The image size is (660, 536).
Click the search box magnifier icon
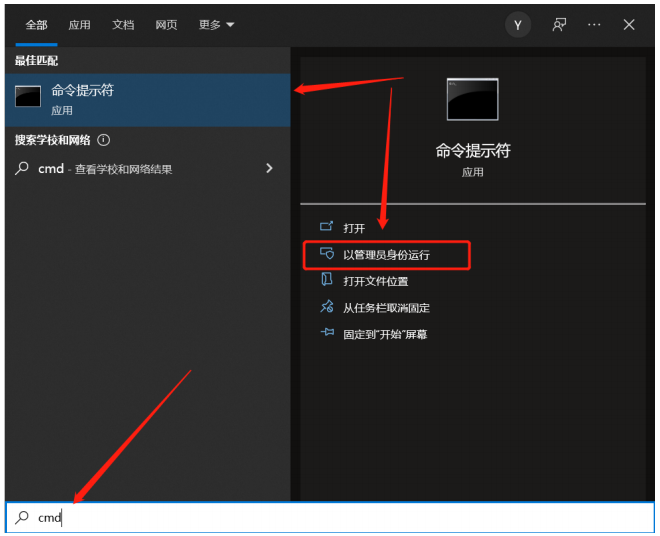click(22, 517)
